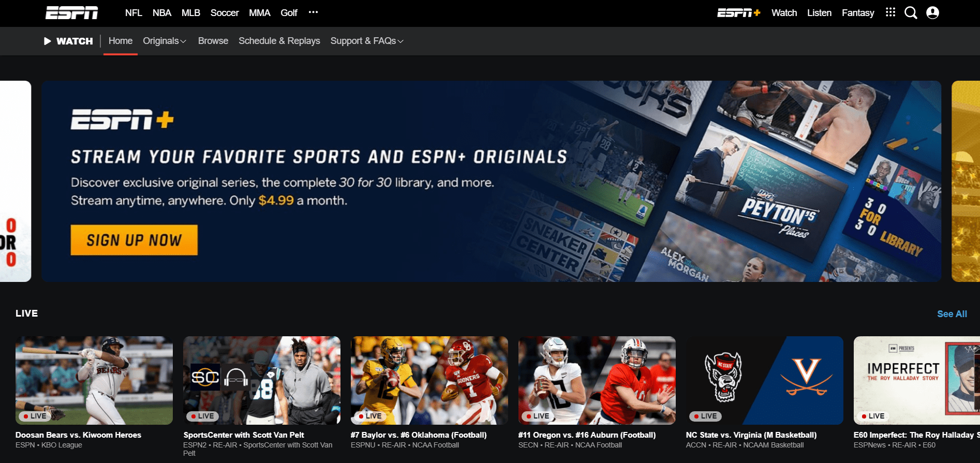Click the title SportsCenter with Scott Van Pelt
Image resolution: width=980 pixels, height=463 pixels.
click(244, 435)
